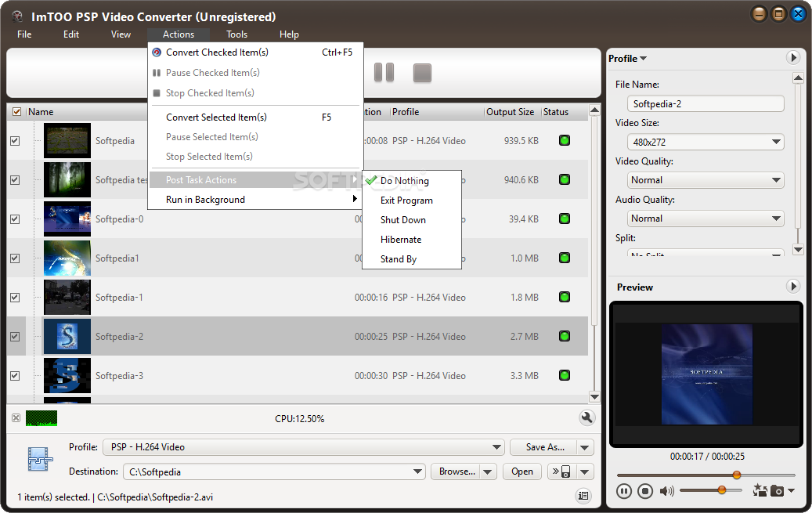Screen dimensions: 812x513
Task: Open the snapshot options dropdown arrow
Action: (791, 490)
